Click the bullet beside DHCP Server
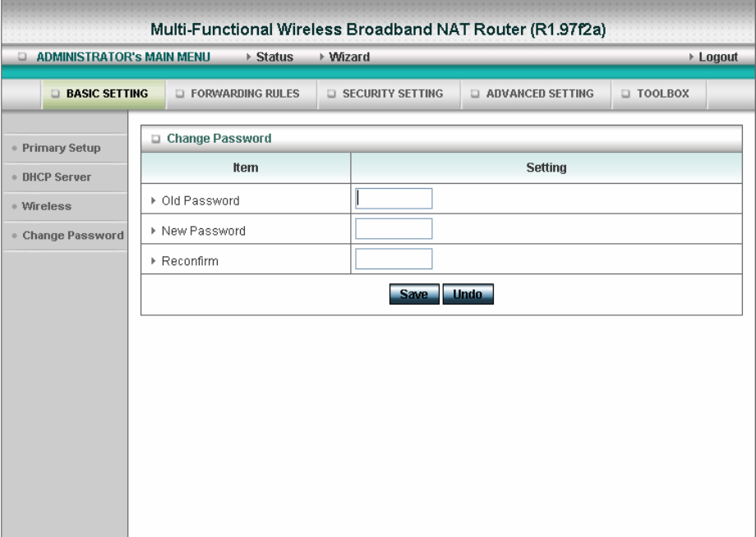The image size is (756, 537). (x=15, y=177)
